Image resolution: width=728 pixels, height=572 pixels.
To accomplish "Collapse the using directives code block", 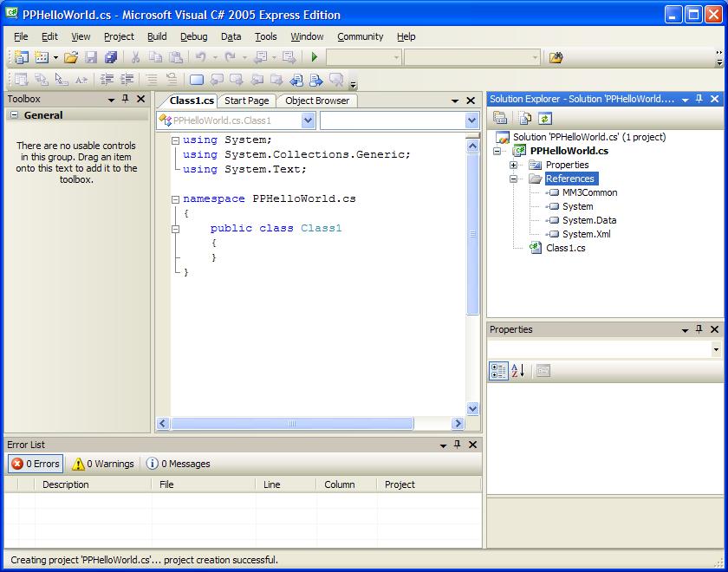I will 175,140.
